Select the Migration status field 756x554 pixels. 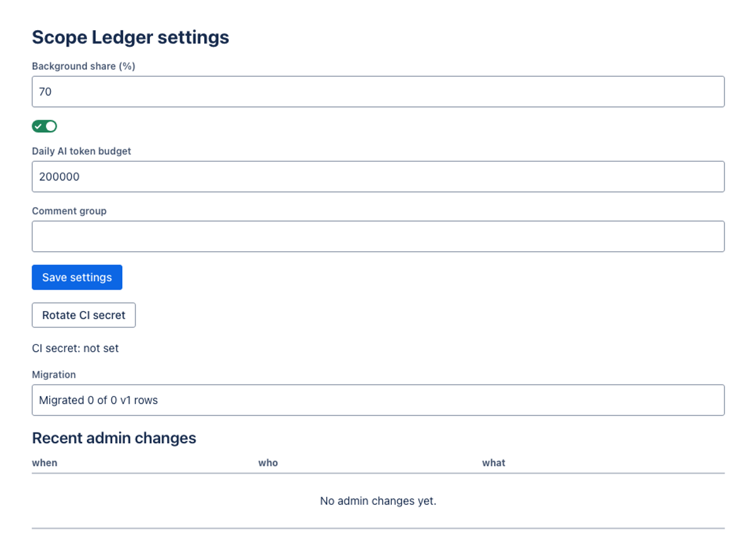378,400
